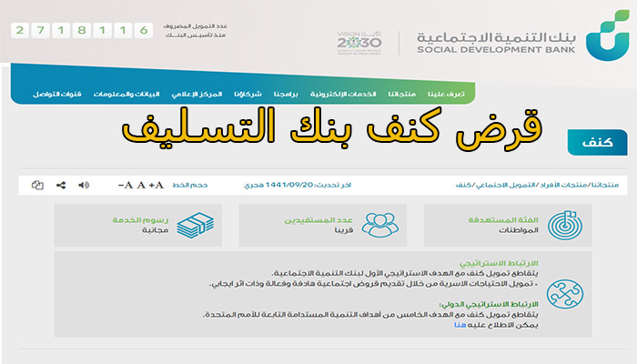Click the beneficiaries people icon

pyautogui.click(x=379, y=225)
